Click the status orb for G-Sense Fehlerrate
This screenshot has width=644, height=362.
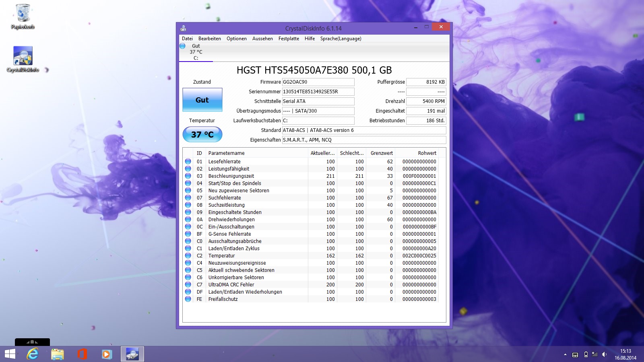point(188,234)
